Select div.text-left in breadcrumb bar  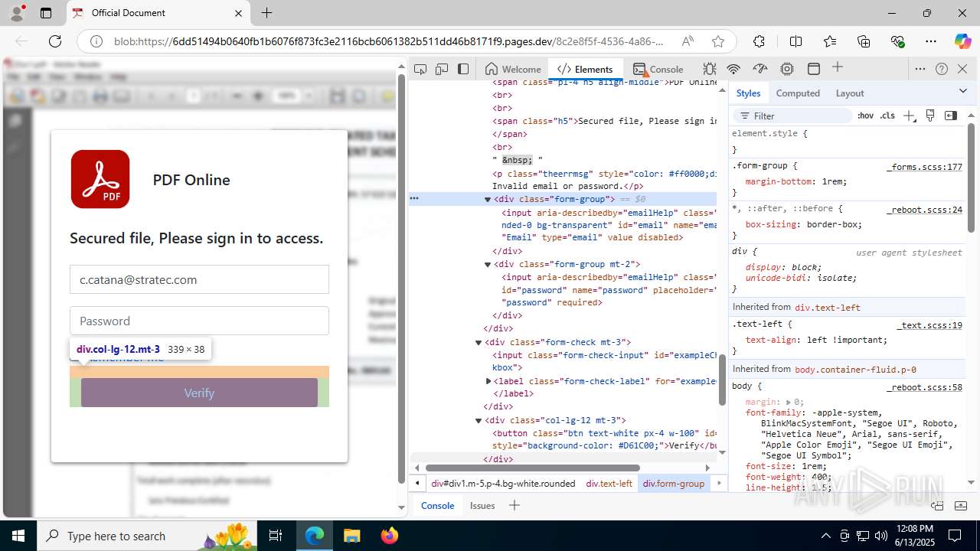(609, 484)
